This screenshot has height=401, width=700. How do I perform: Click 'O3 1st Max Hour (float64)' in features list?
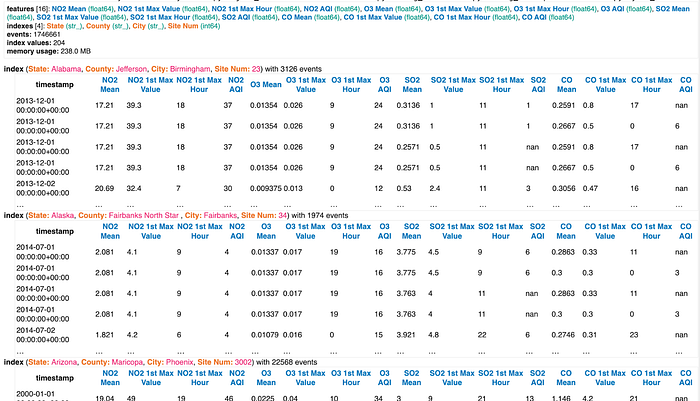[555, 9]
